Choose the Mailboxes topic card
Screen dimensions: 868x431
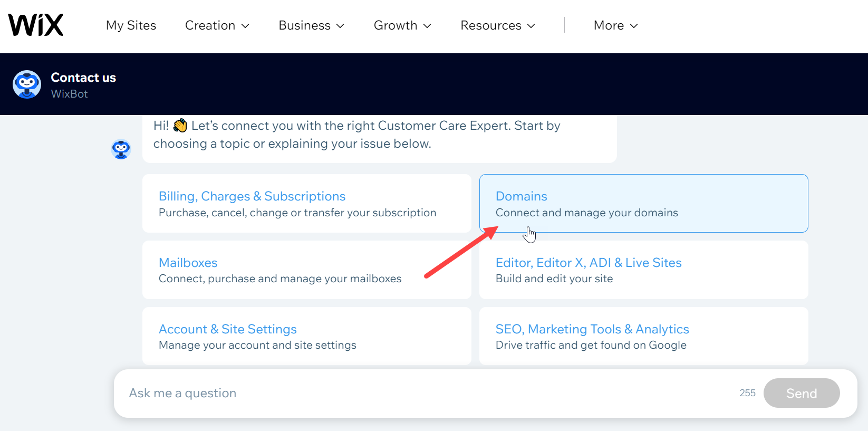click(x=307, y=270)
